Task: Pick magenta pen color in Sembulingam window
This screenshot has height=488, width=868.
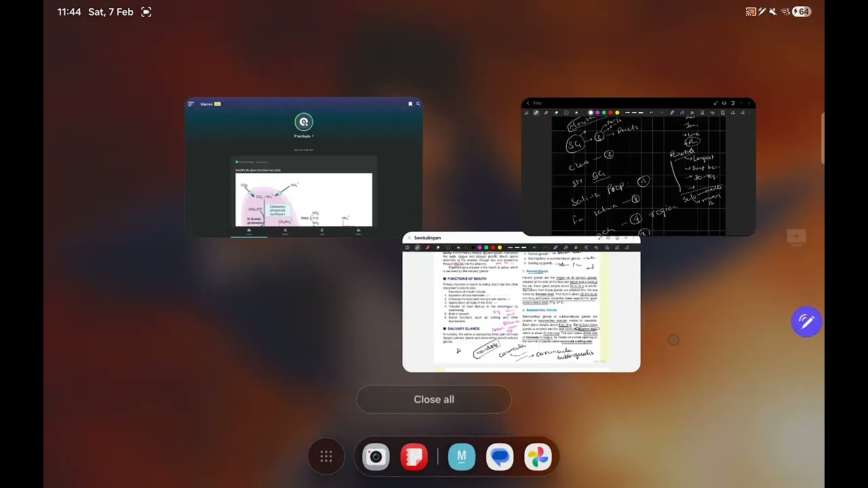Action: [479, 247]
